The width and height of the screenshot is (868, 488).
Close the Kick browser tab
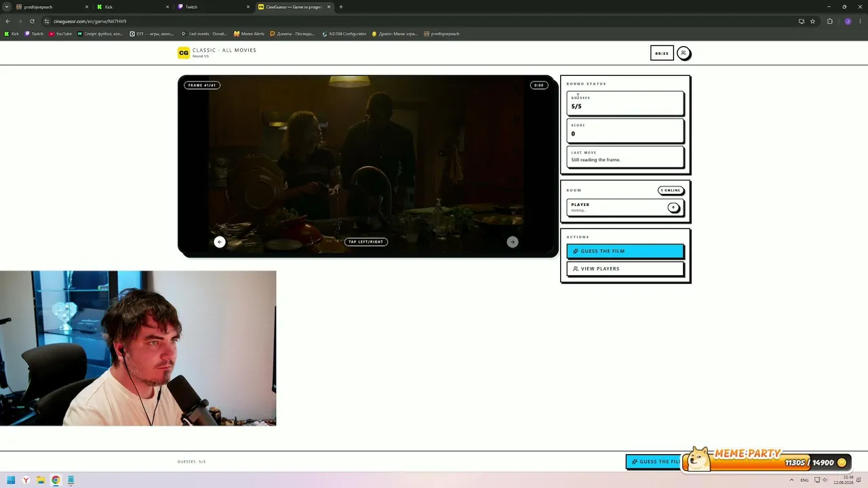(x=167, y=7)
